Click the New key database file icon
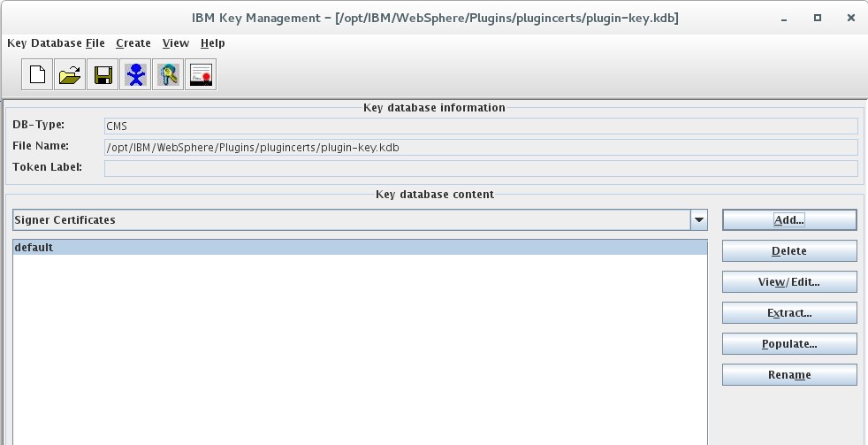The image size is (868, 445). pyautogui.click(x=37, y=74)
